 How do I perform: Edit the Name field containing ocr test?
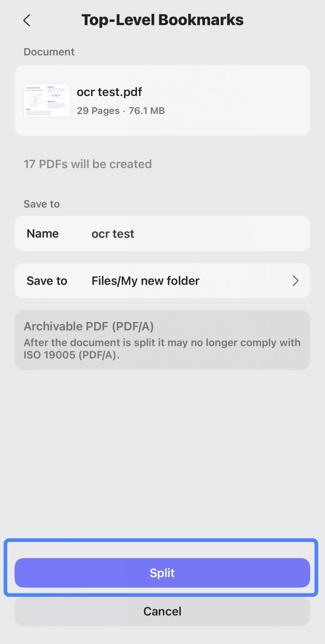(x=113, y=234)
